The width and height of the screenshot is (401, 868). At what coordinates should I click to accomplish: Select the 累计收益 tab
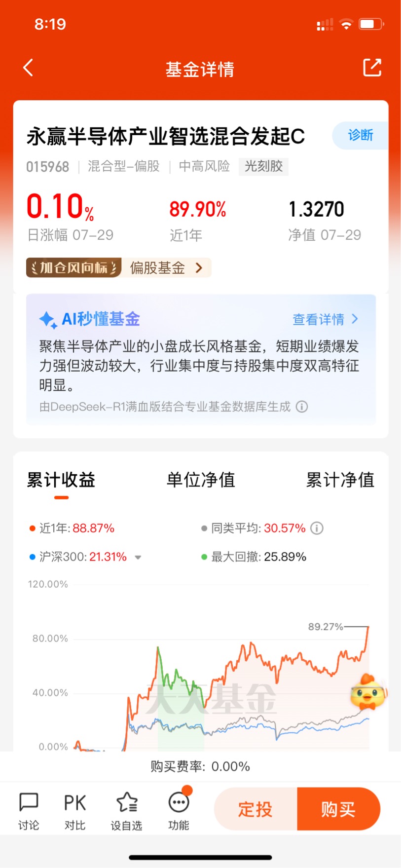point(61,480)
